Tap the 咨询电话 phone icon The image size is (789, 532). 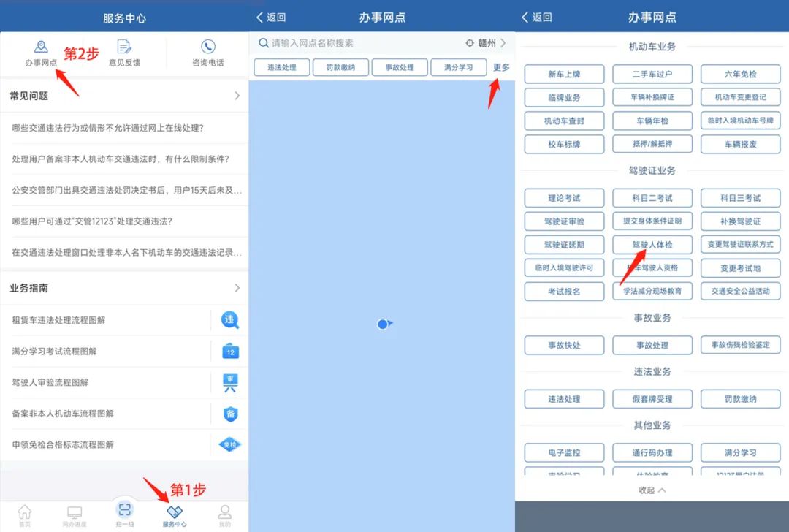tap(208, 47)
